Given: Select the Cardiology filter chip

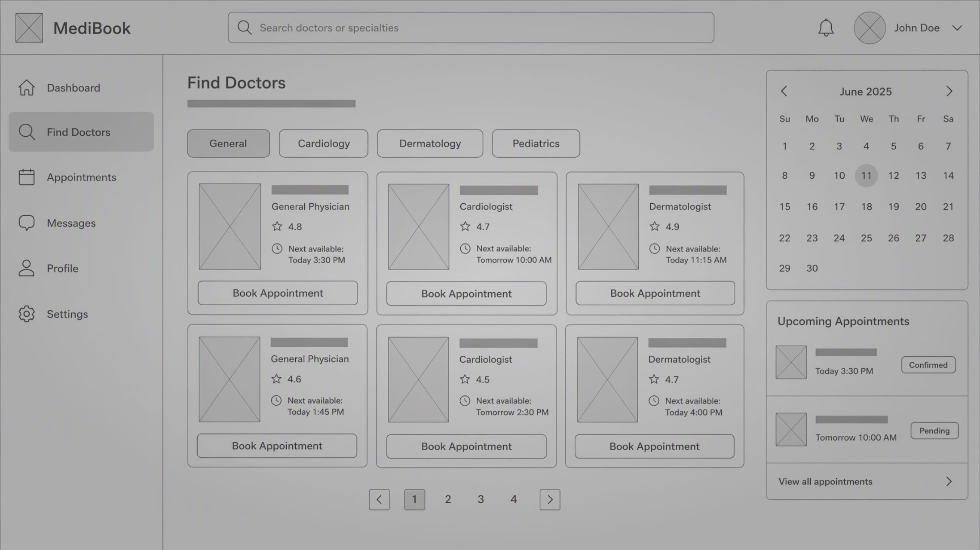Looking at the screenshot, I should pos(324,144).
